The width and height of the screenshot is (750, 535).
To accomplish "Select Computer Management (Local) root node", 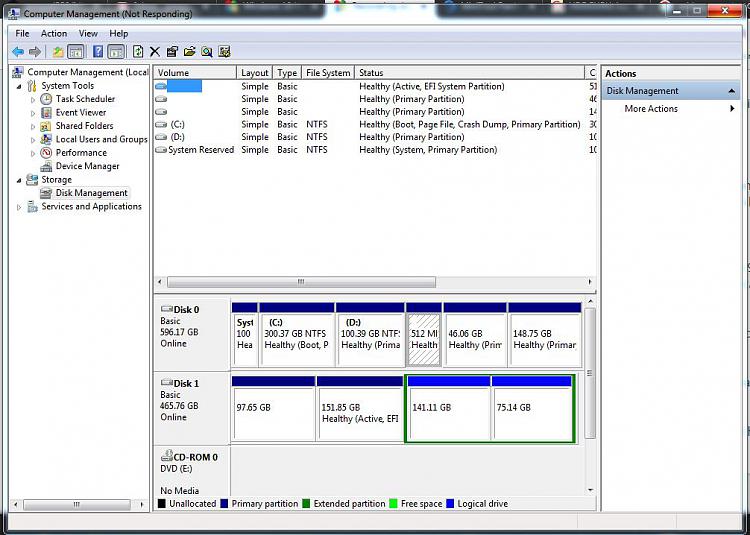I will click(88, 72).
